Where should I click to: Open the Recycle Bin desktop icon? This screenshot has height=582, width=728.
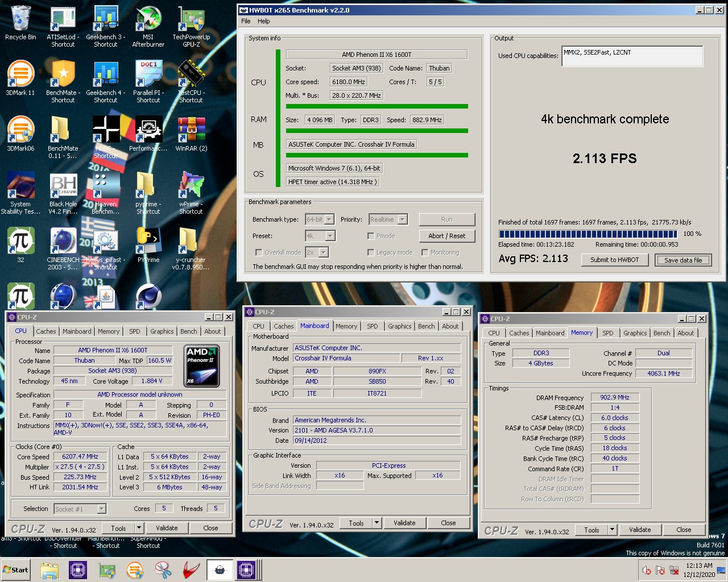pos(20,24)
